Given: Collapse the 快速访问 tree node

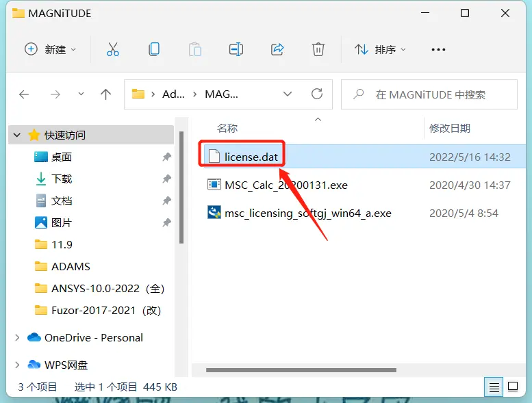Looking at the screenshot, I should (x=17, y=135).
